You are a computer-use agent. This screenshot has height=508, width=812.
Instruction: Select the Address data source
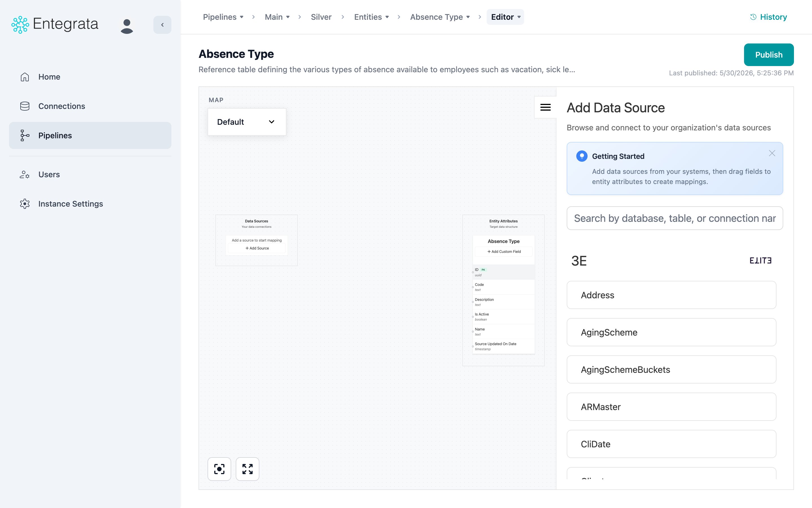coord(671,295)
